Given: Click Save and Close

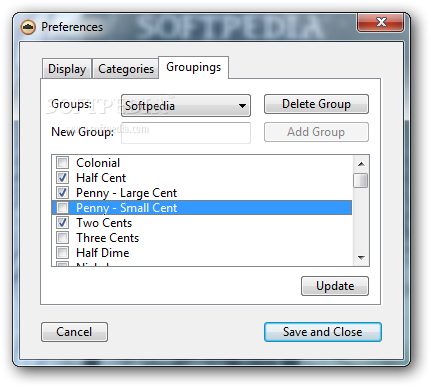Looking at the screenshot, I should click(323, 332).
